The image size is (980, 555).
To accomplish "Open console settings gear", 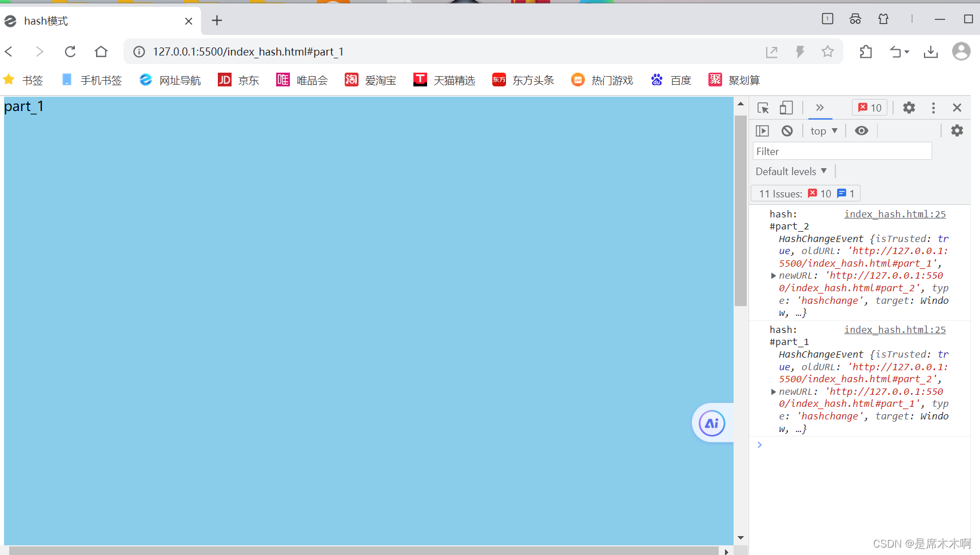I will click(957, 131).
